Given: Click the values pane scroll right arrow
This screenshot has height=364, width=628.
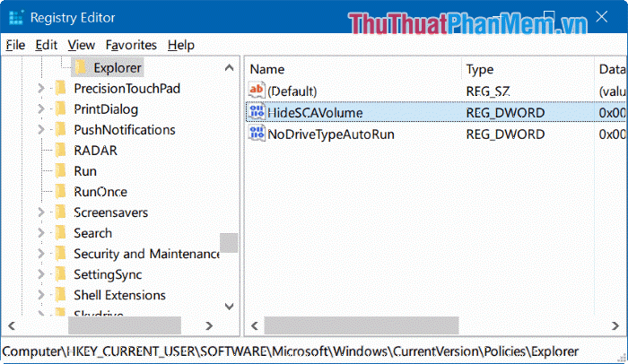Looking at the screenshot, I should tap(615, 326).
